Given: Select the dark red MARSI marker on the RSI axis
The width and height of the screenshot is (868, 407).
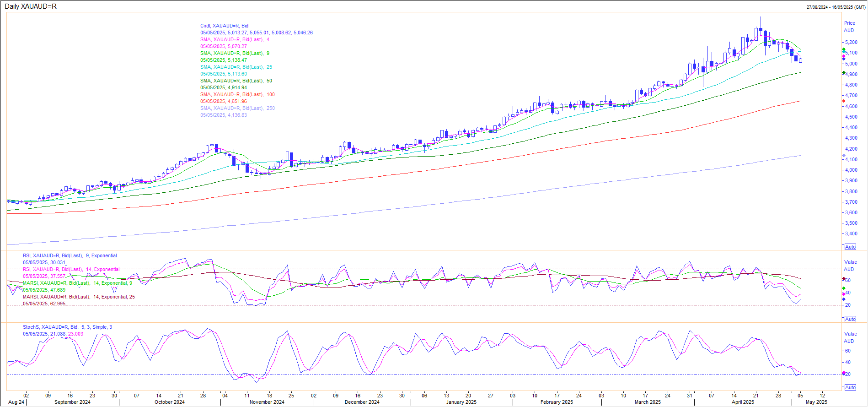Looking at the screenshot, I should (x=844, y=279).
